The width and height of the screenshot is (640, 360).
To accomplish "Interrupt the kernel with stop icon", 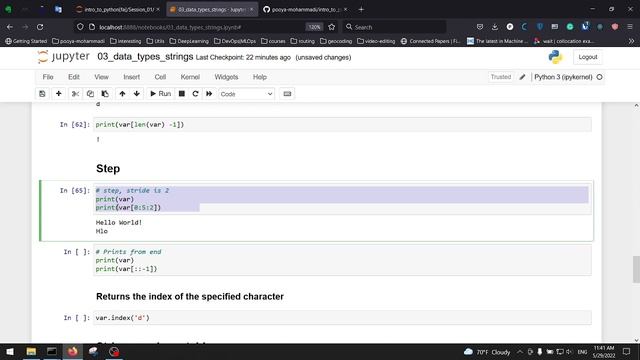I will point(182,94).
